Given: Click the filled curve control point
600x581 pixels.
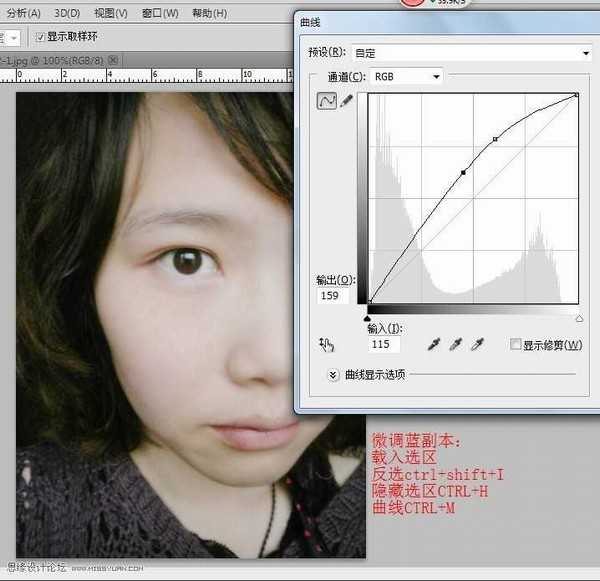Looking at the screenshot, I should pyautogui.click(x=463, y=173).
